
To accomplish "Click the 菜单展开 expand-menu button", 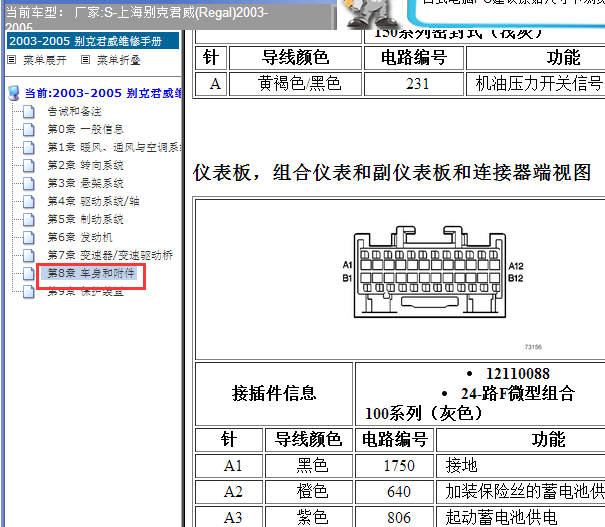I will (44, 60).
